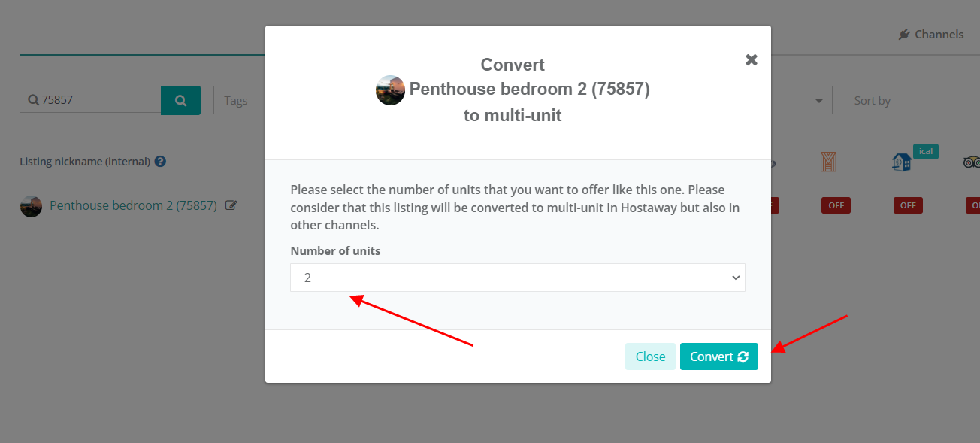The image size is (980, 443).
Task: Click the listing thumbnail in the table row
Action: pyautogui.click(x=31, y=206)
